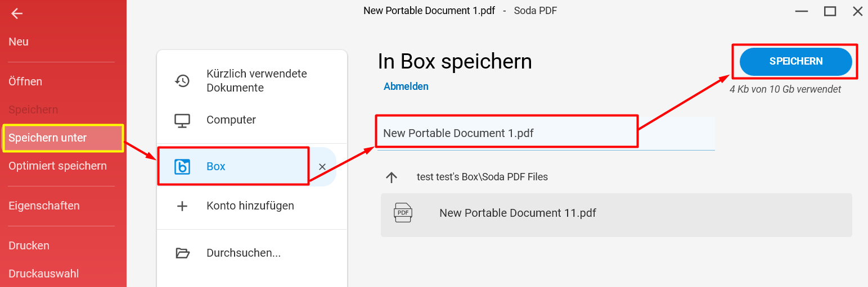Remove the Box account with the X

(322, 167)
